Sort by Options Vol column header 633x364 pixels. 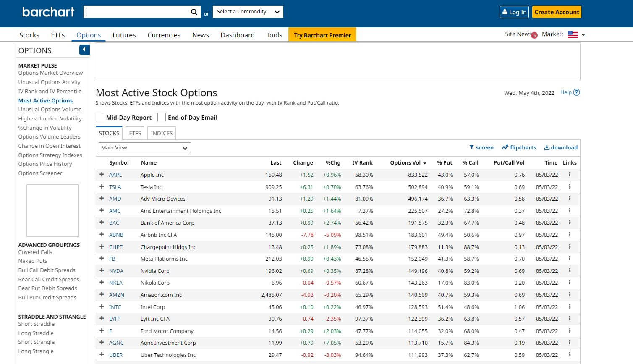(408, 162)
